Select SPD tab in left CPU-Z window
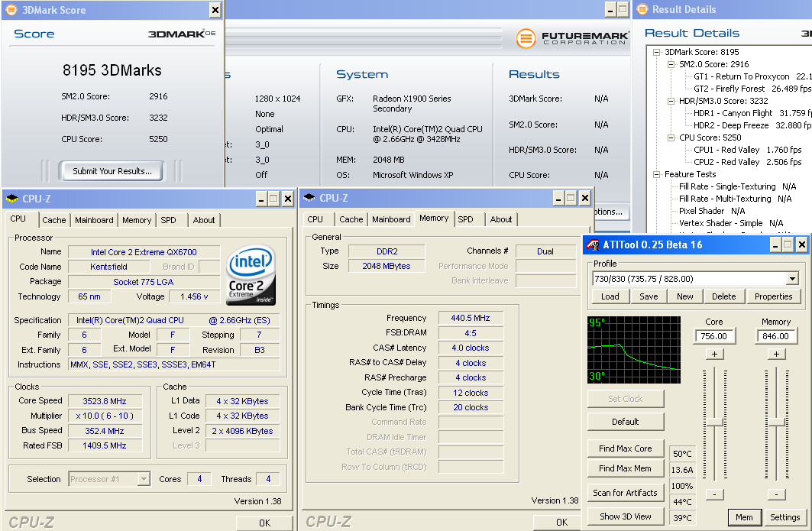The image size is (812, 531). (168, 220)
